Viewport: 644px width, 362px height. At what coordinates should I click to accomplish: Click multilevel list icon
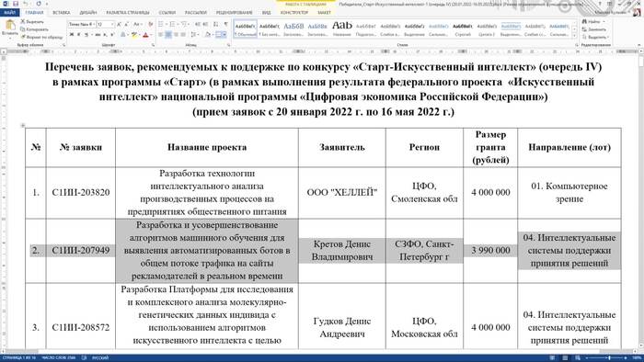pos(184,24)
